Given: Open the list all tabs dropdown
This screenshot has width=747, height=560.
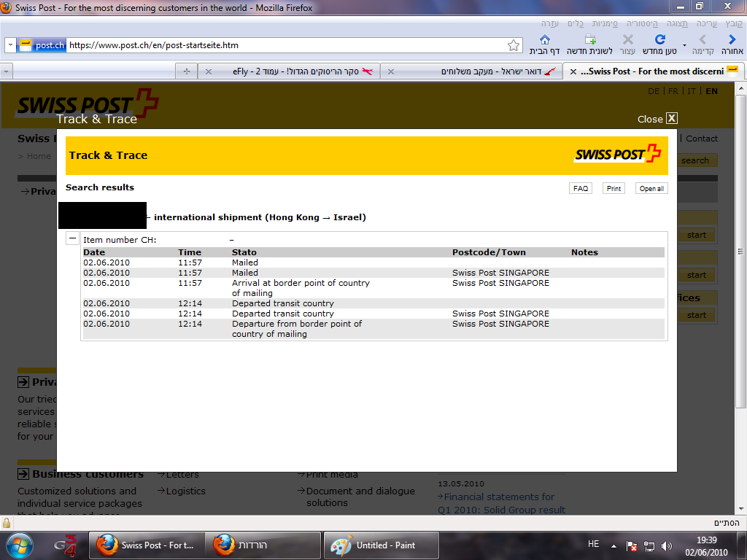Looking at the screenshot, I should (x=6, y=71).
